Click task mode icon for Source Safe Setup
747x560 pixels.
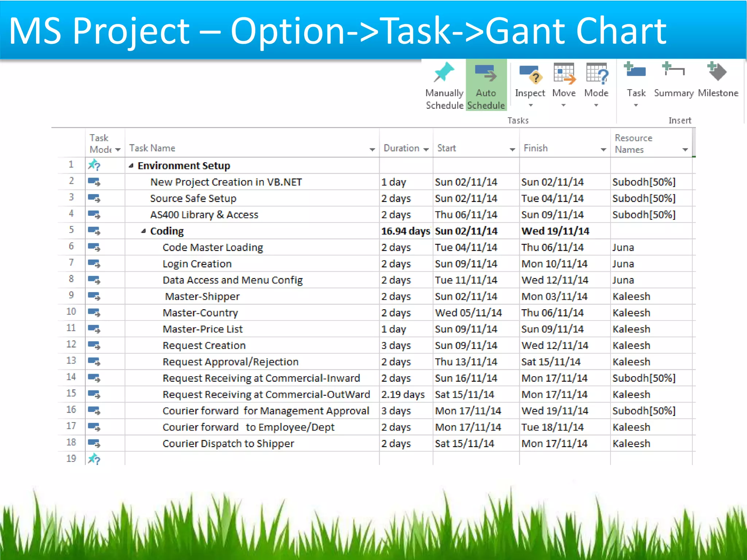pyautogui.click(x=94, y=198)
